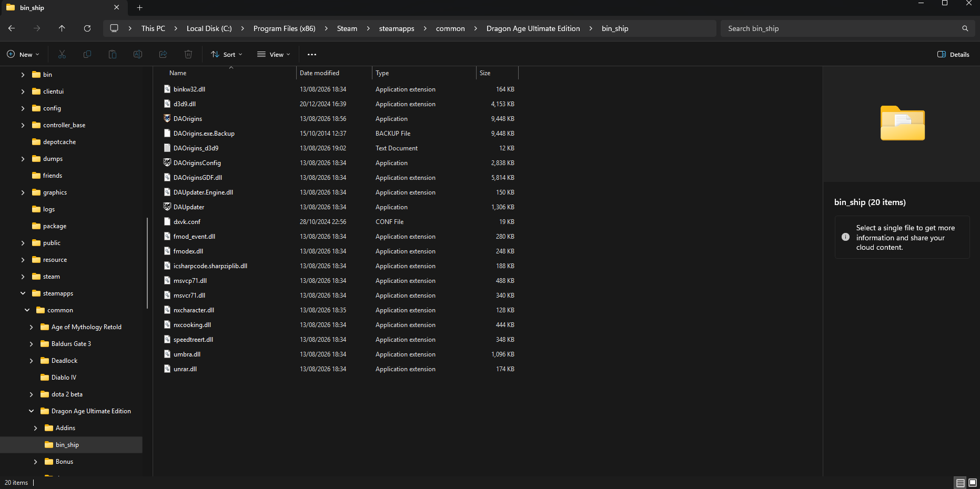Collapse the steamapps tree node
The width and height of the screenshot is (980, 489).
tap(23, 293)
